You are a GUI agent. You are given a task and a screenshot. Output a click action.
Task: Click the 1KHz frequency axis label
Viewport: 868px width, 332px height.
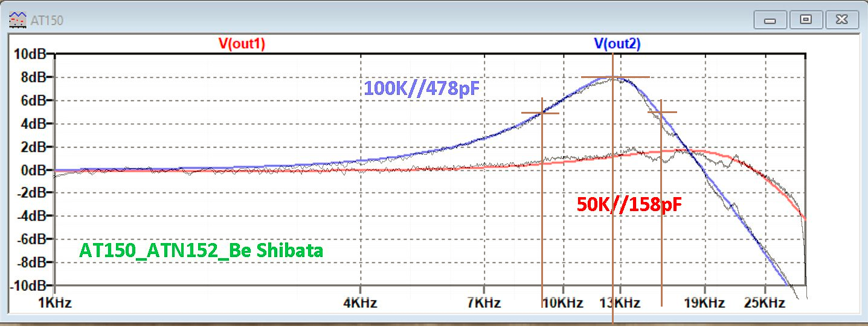(55, 302)
